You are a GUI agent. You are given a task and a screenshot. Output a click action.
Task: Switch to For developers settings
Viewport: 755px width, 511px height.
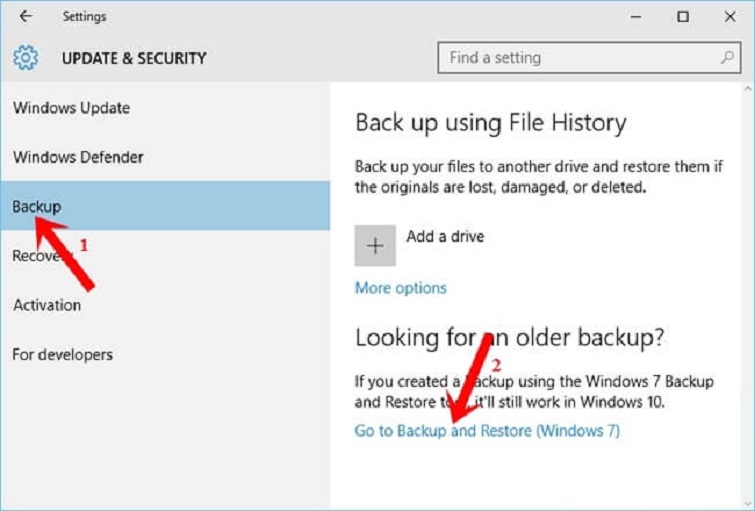(x=62, y=354)
